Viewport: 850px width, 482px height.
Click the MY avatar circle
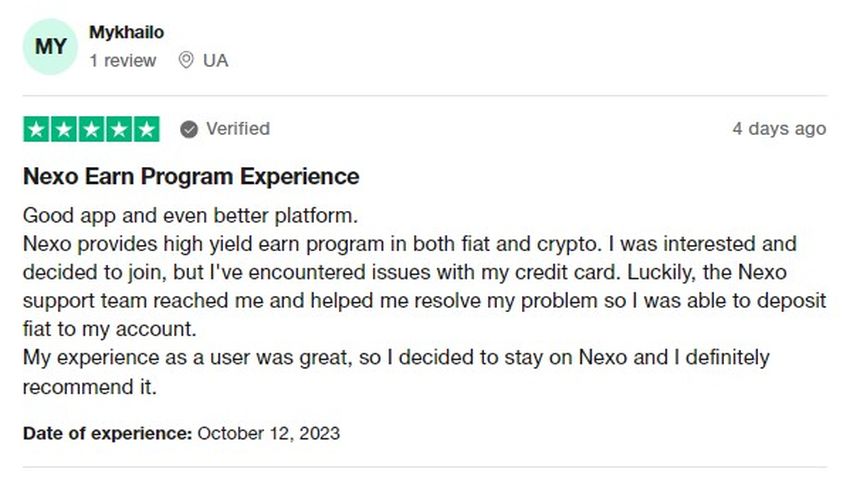50,47
